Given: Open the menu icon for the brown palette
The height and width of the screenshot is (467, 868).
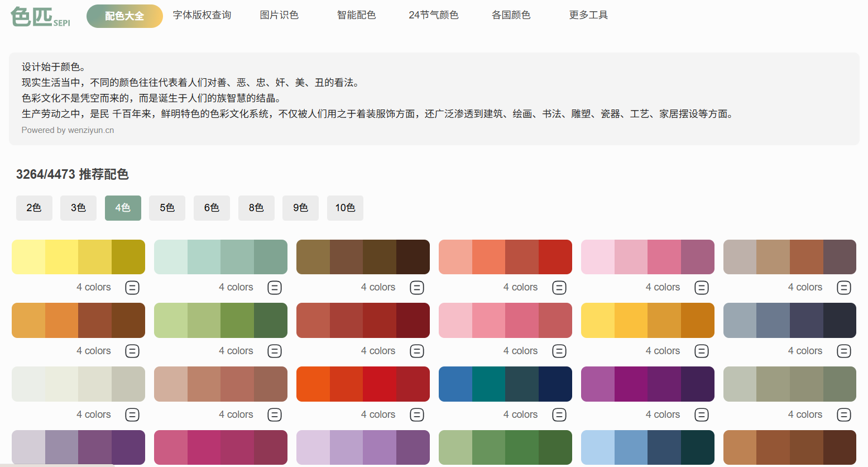Looking at the screenshot, I should tap(417, 288).
